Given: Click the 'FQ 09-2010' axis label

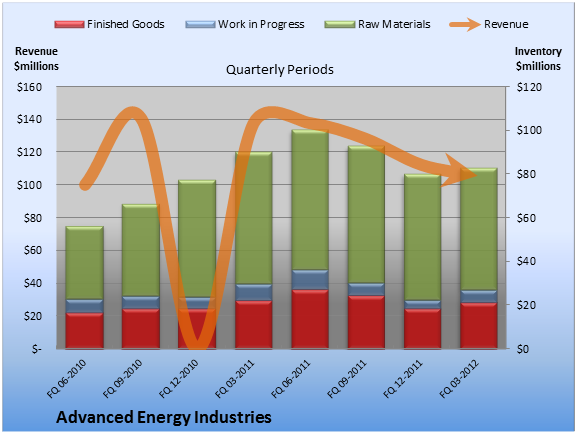Looking at the screenshot, I should pos(123,379).
